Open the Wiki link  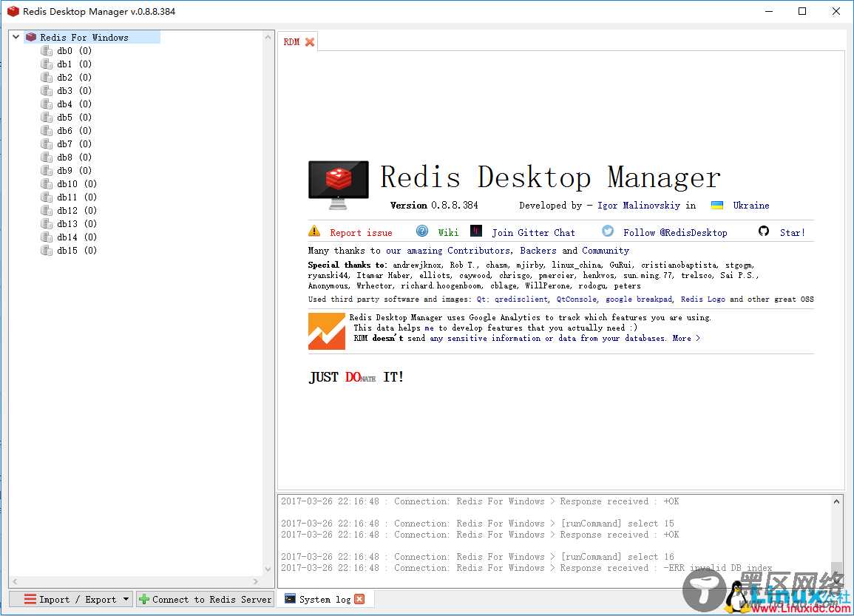click(448, 232)
